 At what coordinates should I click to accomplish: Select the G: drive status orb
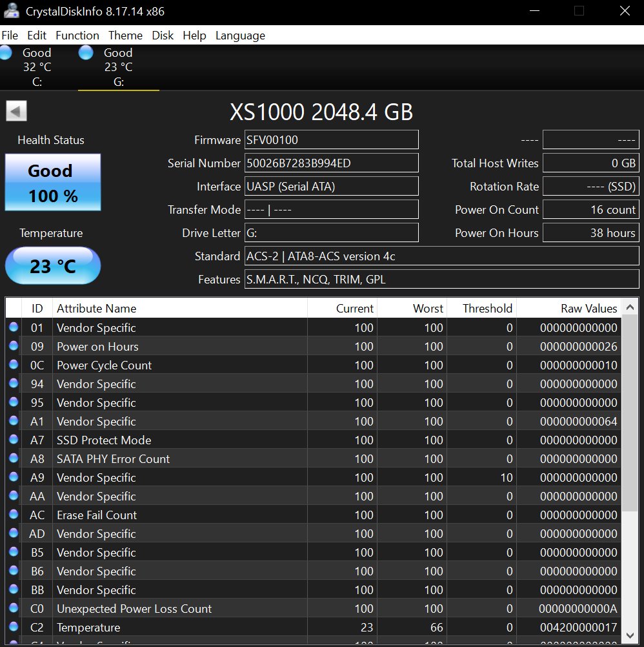[x=86, y=53]
